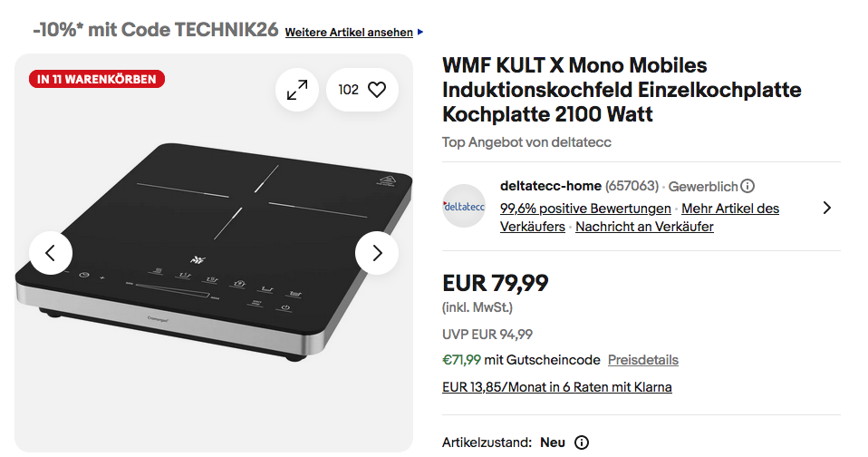Click seller feedback count 657063

(x=632, y=186)
